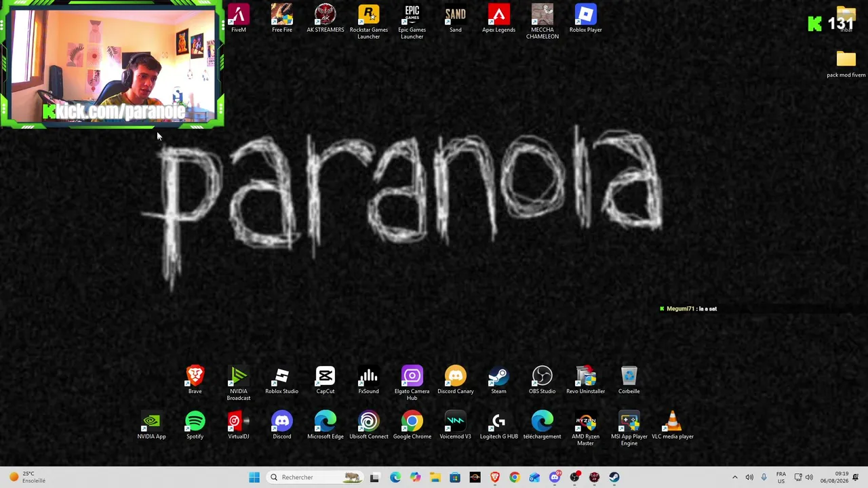
Task: Open Rockstar Games Launcher desktop shortcut
Action: (369, 22)
